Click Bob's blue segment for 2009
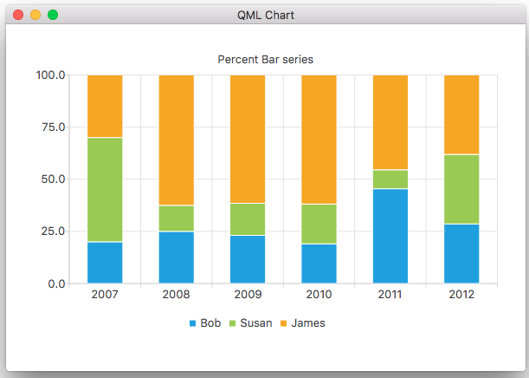This screenshot has height=378, width=530. pos(248,259)
